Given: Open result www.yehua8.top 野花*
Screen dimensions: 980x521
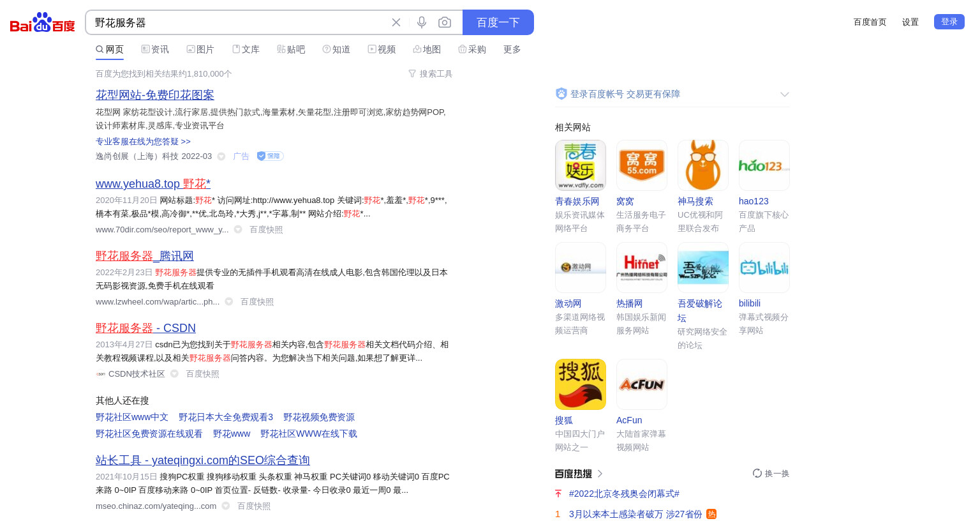Looking at the screenshot, I should click(x=153, y=184).
